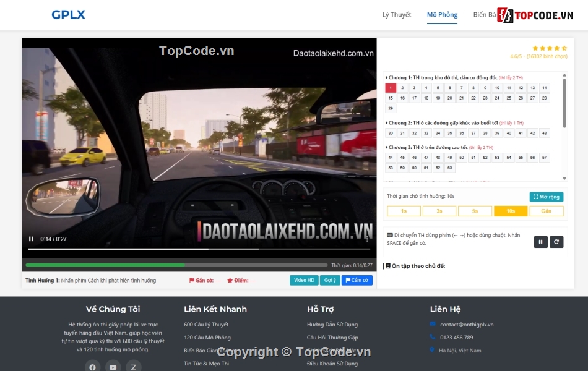Viewport: 588px width, 371px height.
Task: Click the '0123 456 789' phone number
Action: click(x=456, y=338)
